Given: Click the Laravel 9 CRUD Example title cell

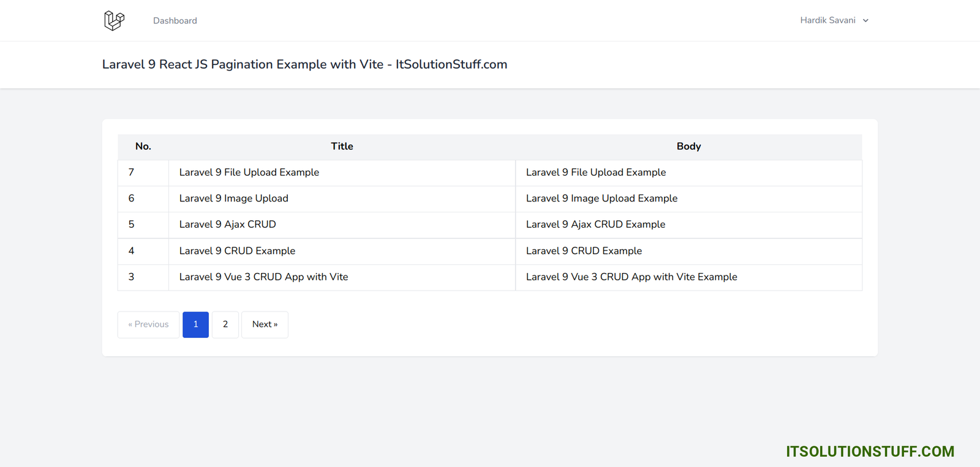Looking at the screenshot, I should click(x=237, y=251).
